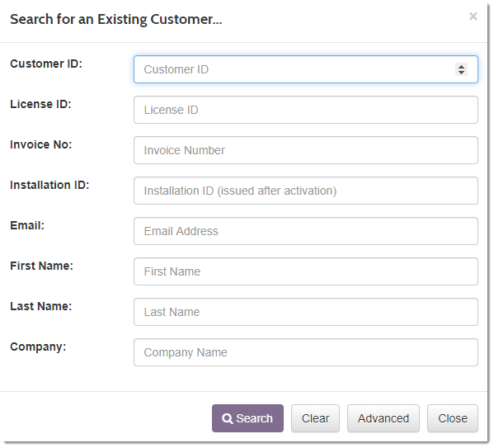Click the dialog title text
Viewport: 494px width, 448px height.
pos(116,19)
